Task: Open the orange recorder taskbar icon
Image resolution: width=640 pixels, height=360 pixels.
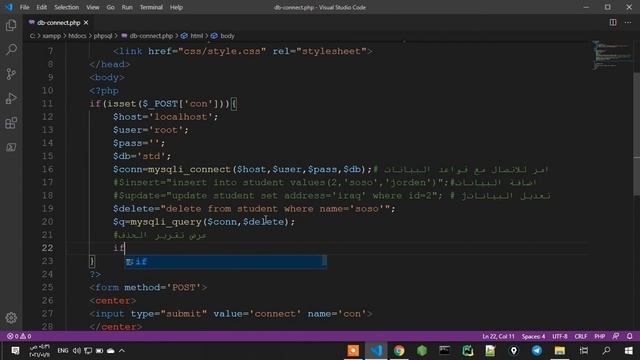Action: tap(353, 351)
